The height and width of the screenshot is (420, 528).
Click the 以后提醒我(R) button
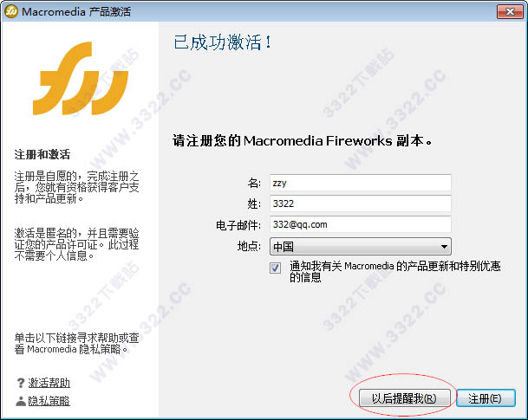click(404, 398)
